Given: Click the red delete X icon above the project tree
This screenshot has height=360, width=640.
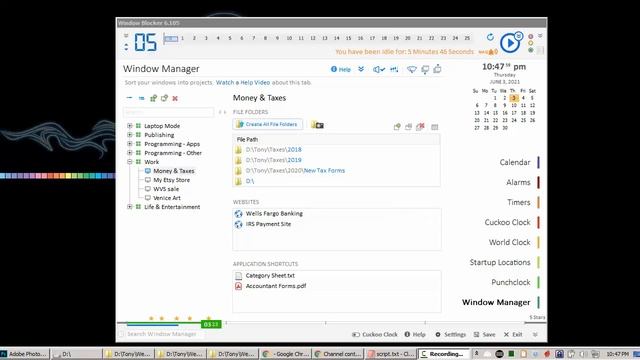Looking at the screenshot, I should click(x=175, y=98).
